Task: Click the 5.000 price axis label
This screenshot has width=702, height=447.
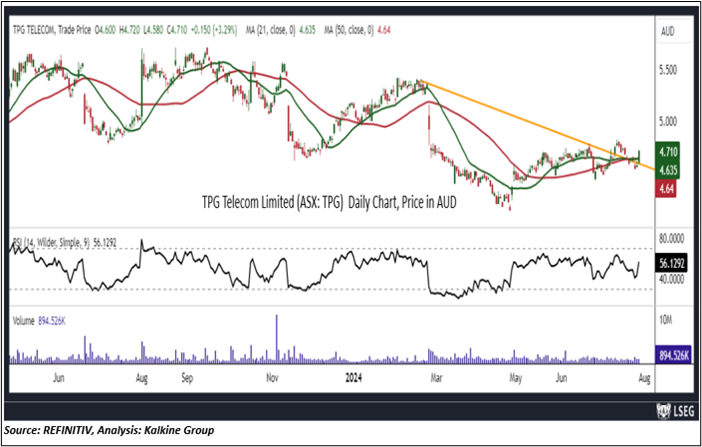Action: click(x=668, y=121)
